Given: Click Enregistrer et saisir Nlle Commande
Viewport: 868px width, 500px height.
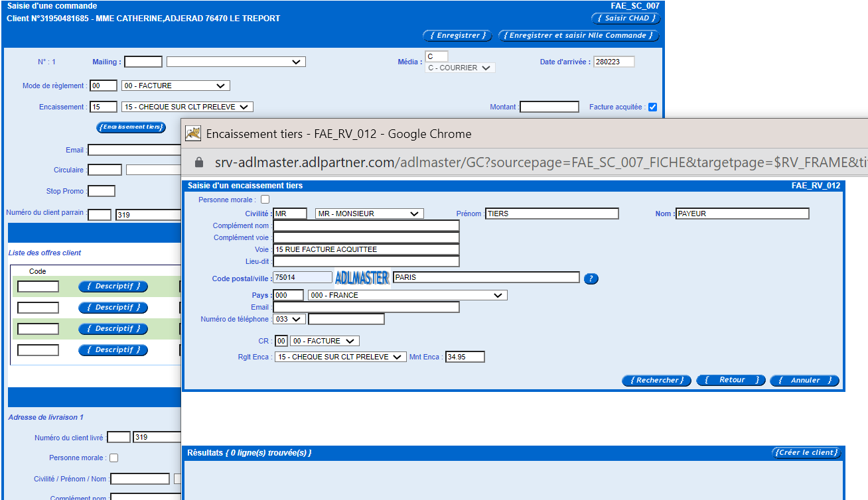Looking at the screenshot, I should coord(579,36).
